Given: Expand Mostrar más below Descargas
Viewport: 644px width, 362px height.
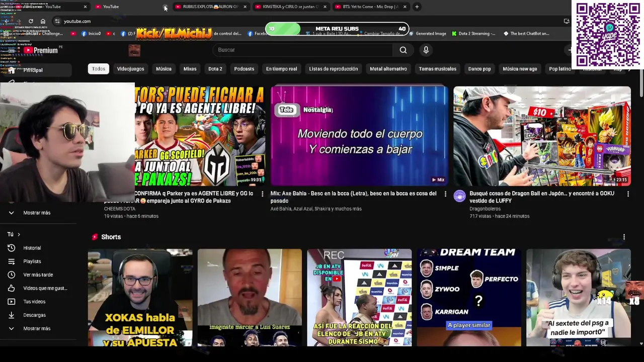Looking at the screenshot, I should [37, 329].
